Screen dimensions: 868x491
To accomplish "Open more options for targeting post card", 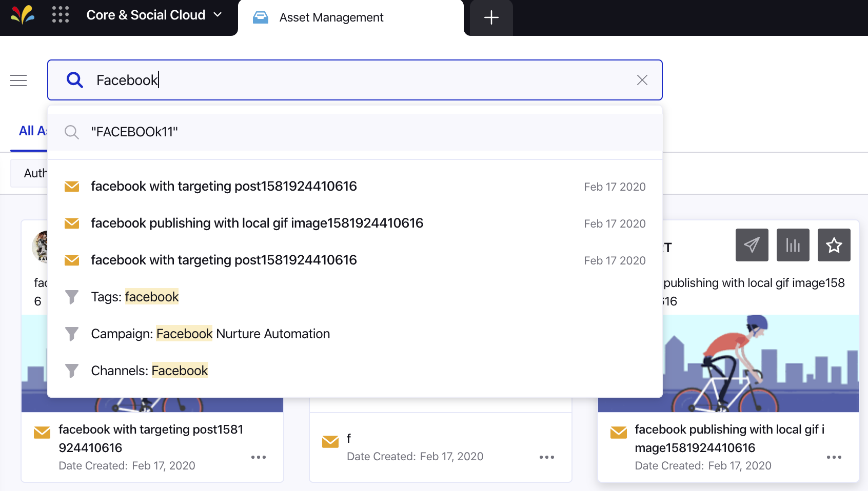I will (259, 457).
